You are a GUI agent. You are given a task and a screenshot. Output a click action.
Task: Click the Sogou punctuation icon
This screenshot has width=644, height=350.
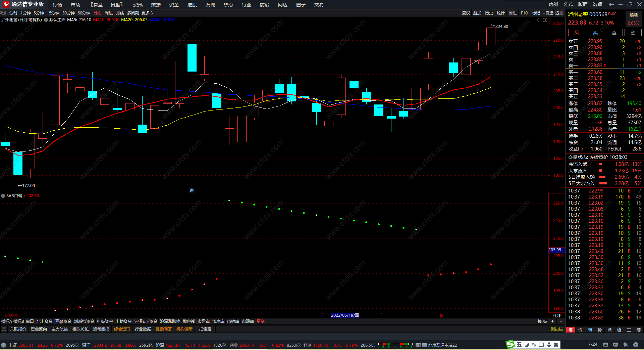tap(534, 345)
